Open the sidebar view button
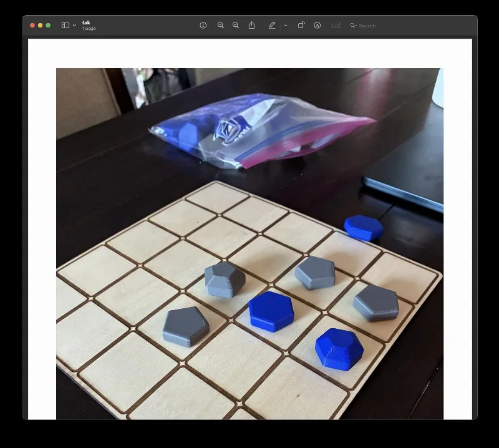The width and height of the screenshot is (499, 448). pos(65,26)
